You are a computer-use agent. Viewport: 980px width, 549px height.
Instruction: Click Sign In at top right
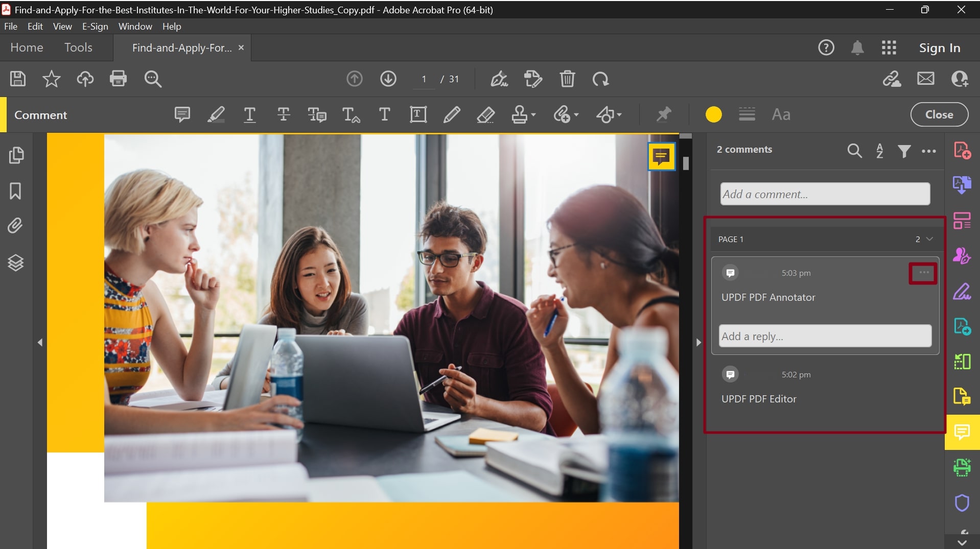[940, 47]
